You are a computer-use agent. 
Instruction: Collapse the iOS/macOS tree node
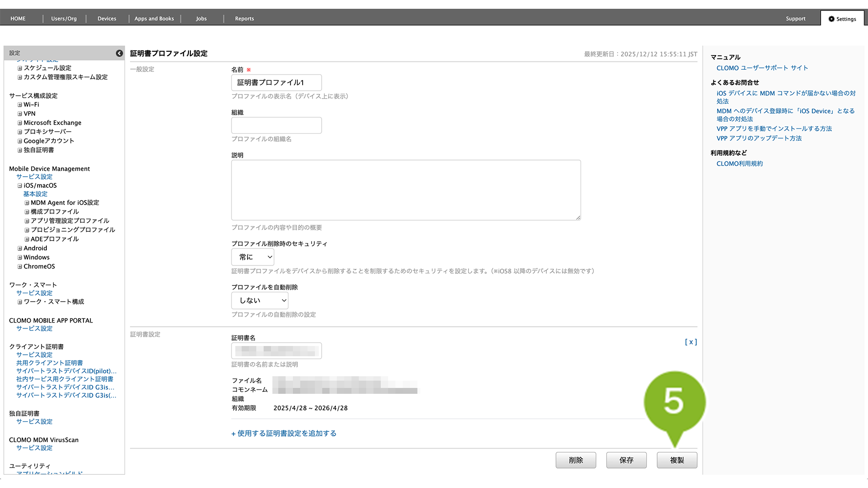point(20,186)
